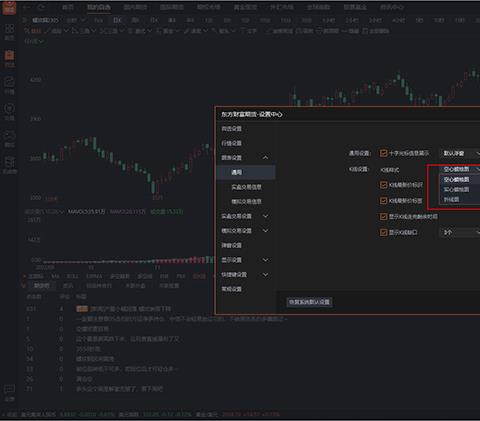Collapse the 图表设置 section chevron
The height and width of the screenshot is (421, 480).
coord(265,158)
